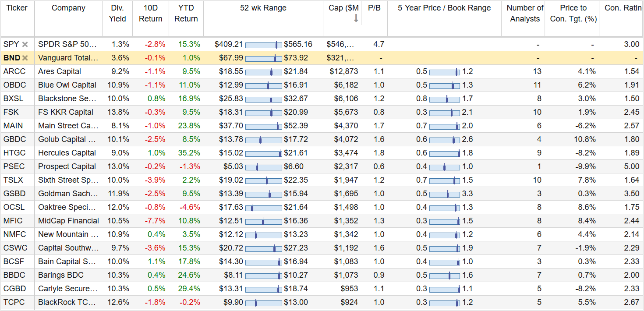Click MFIC 10D return -7.7%

tap(155, 221)
